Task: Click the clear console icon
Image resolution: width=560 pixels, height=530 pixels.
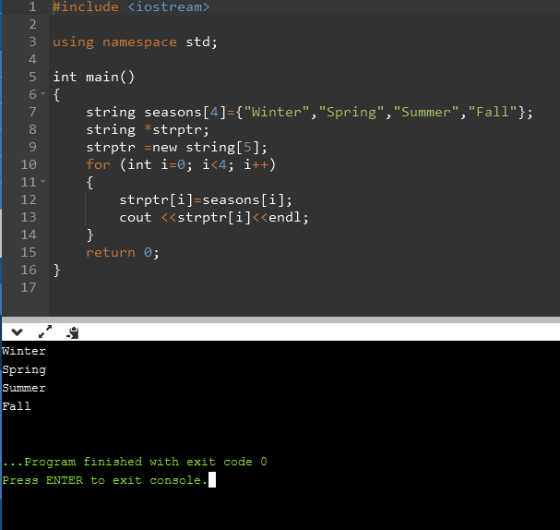Action: (73, 332)
